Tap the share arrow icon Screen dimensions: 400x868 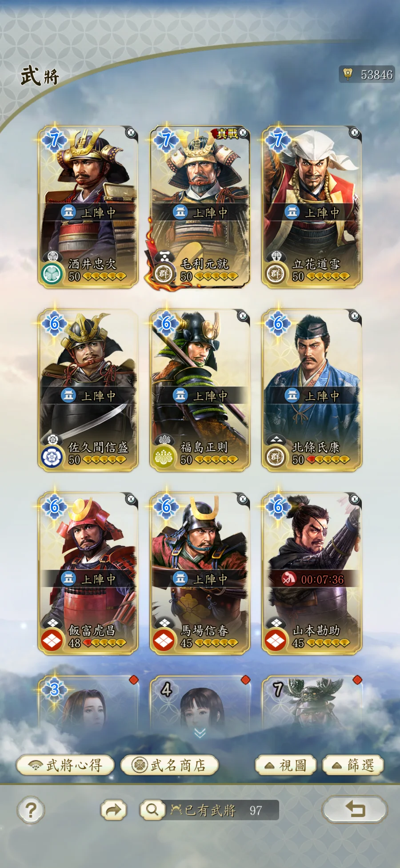(x=113, y=810)
